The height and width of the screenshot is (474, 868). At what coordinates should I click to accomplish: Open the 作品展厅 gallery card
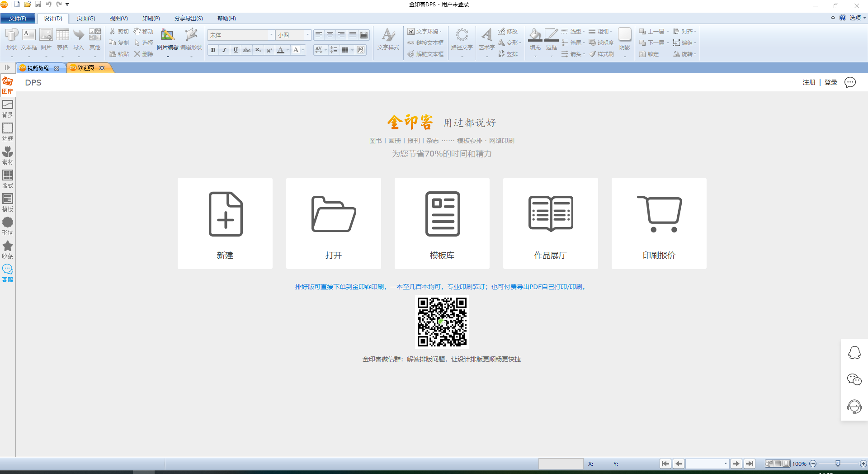[551, 223]
